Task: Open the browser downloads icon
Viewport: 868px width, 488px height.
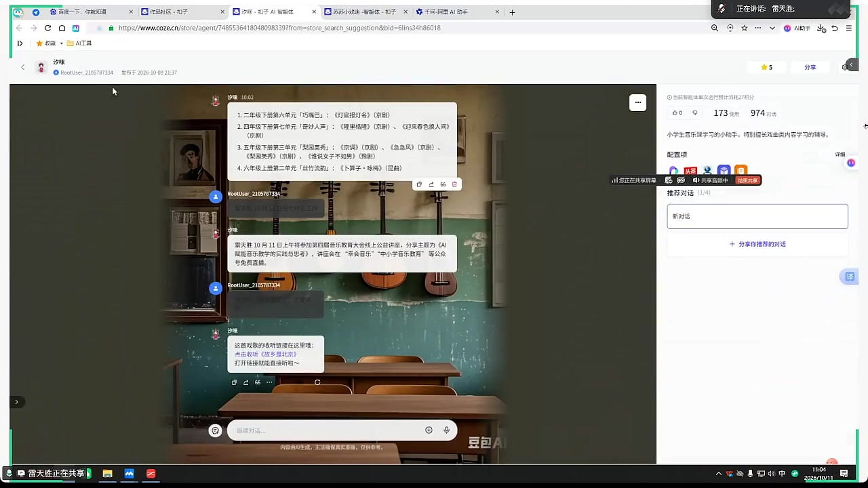Action: pos(821,28)
